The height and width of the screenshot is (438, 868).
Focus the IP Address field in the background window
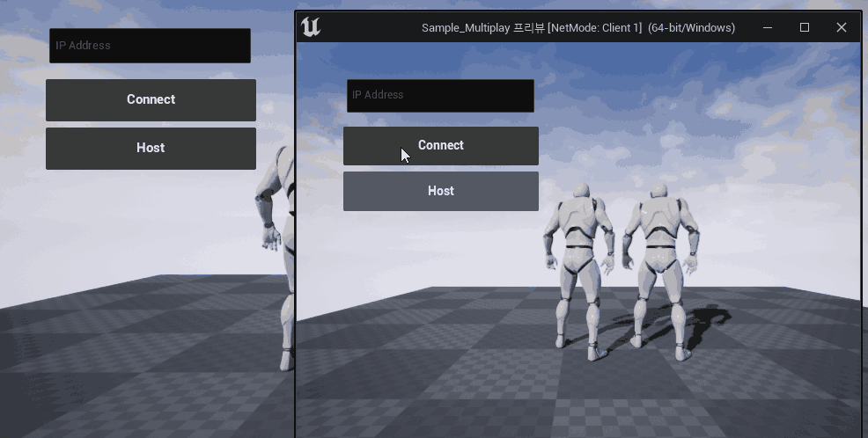pos(150,46)
